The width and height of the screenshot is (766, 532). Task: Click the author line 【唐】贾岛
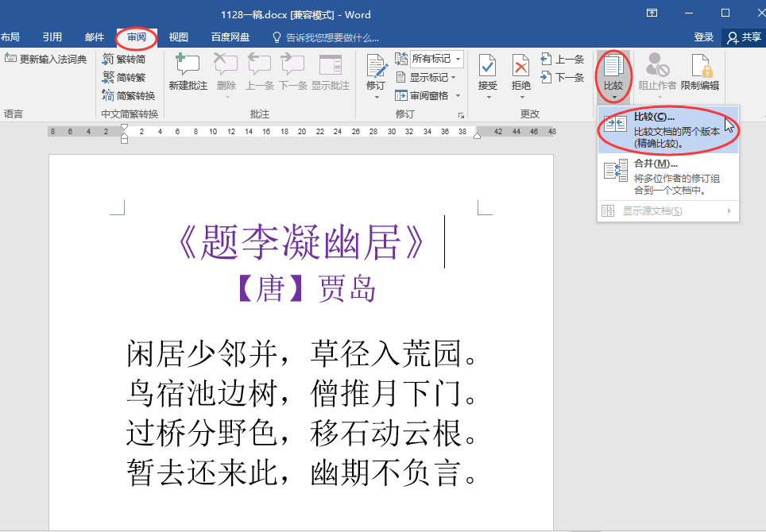(306, 288)
